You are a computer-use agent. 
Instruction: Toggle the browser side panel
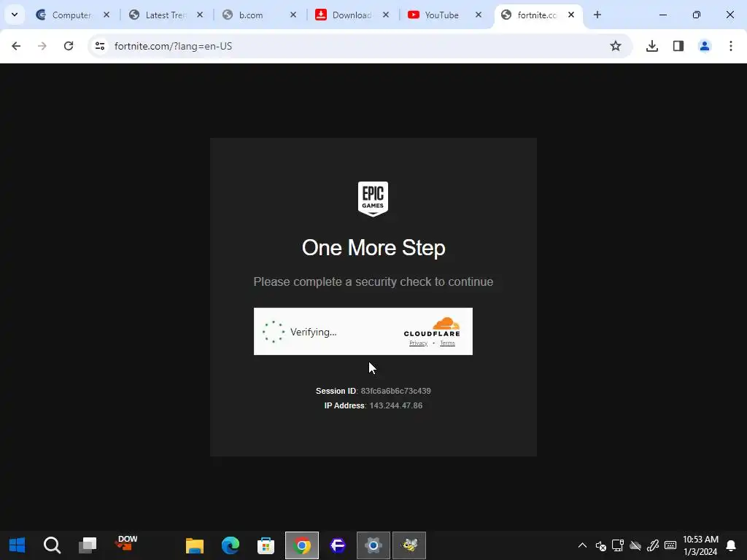(x=678, y=46)
